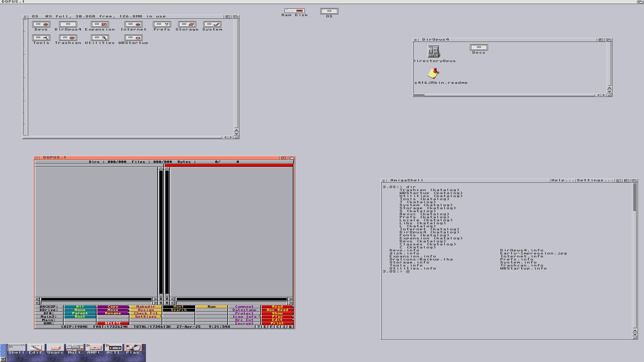Launch Unarc from the dock
The width and height of the screenshot is (644, 362).
[x=55, y=349]
